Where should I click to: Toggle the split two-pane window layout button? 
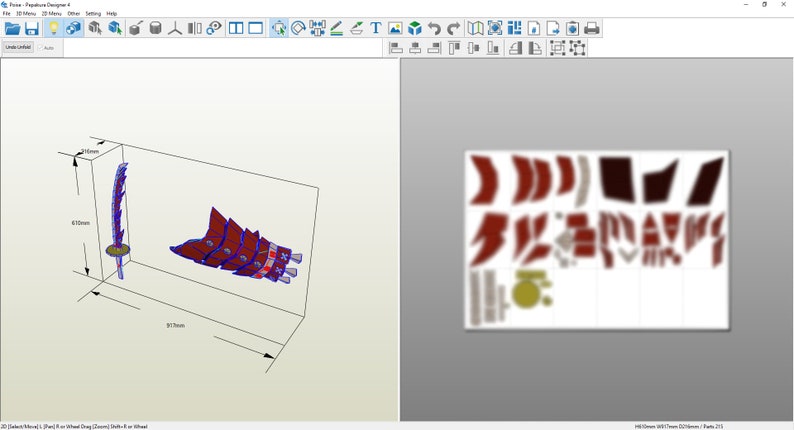click(236, 28)
